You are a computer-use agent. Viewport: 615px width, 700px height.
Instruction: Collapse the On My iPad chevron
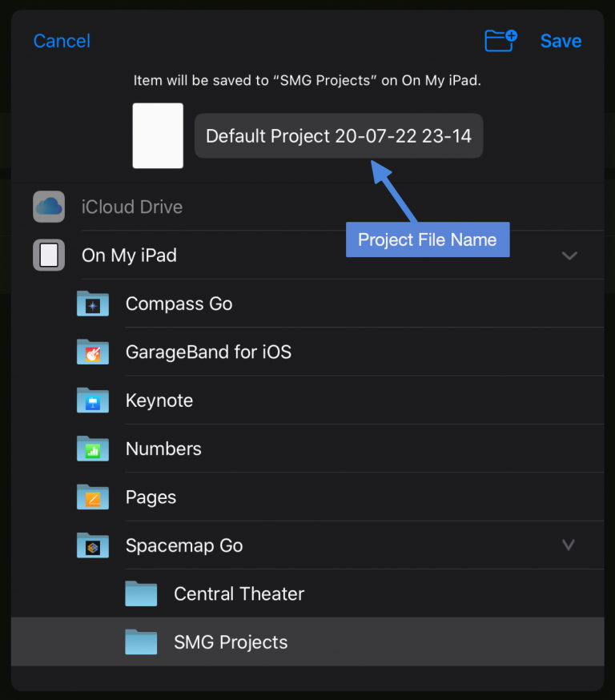tap(569, 255)
